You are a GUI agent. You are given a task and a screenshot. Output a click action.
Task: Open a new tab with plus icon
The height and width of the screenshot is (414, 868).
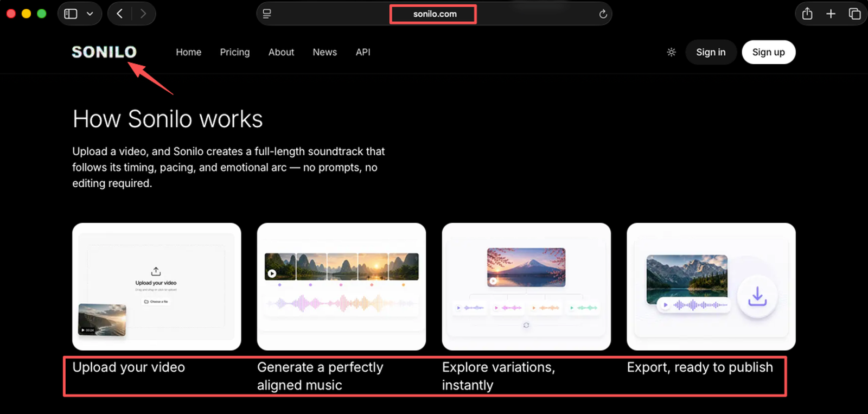tap(831, 14)
